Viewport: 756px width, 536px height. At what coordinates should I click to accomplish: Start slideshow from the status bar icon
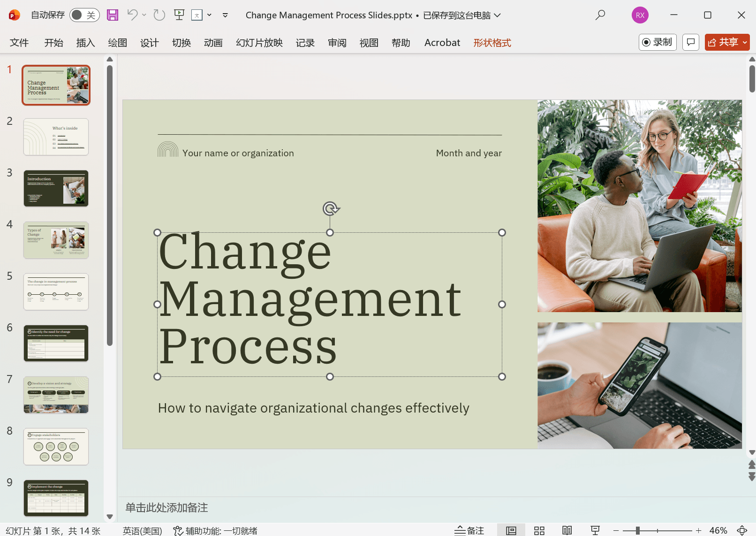[594, 530]
